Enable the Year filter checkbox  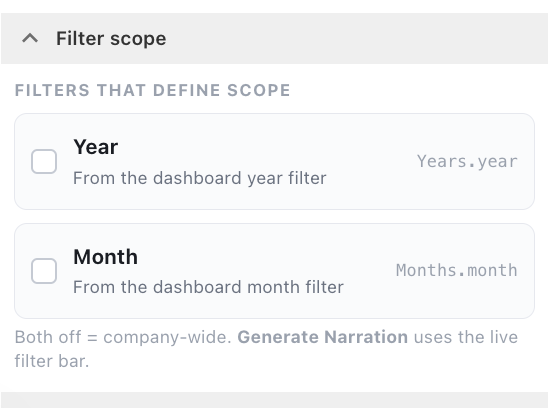(44, 161)
